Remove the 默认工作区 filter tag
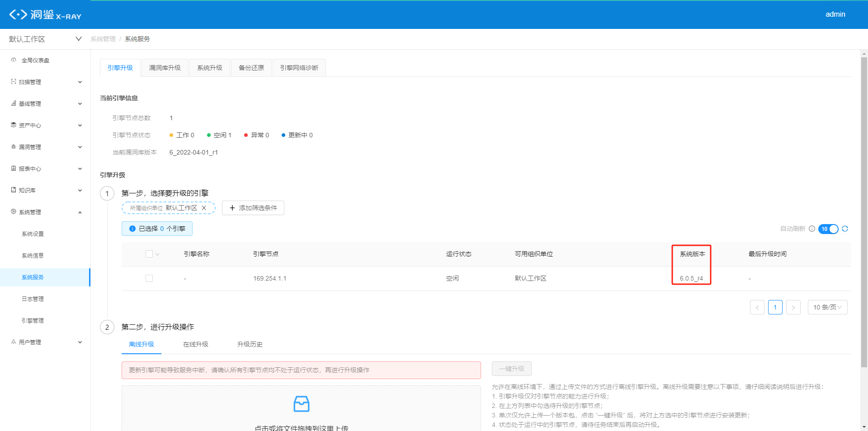The height and width of the screenshot is (431, 868). tap(204, 208)
